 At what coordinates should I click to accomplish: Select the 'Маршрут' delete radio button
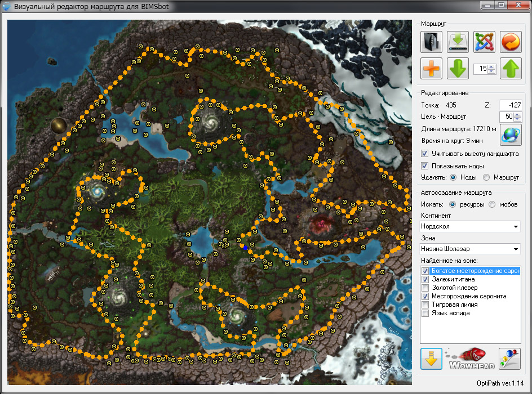point(486,177)
